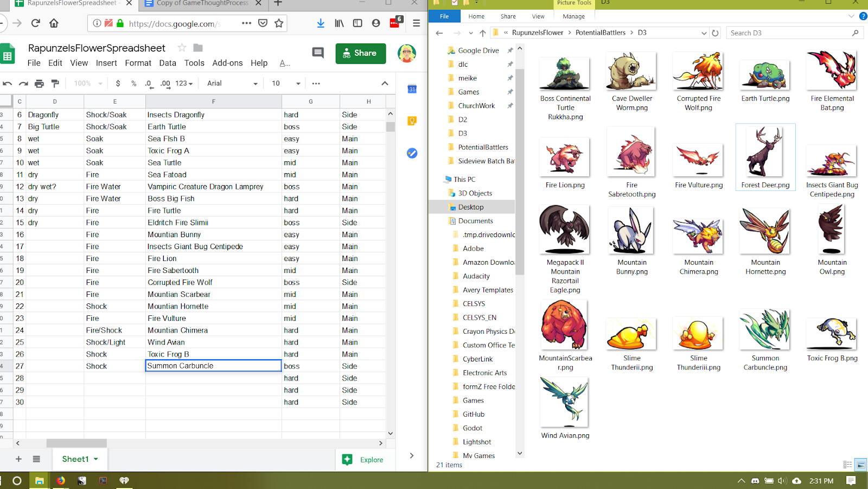
Task: Open the Google Keep side panel
Action: 412,121
